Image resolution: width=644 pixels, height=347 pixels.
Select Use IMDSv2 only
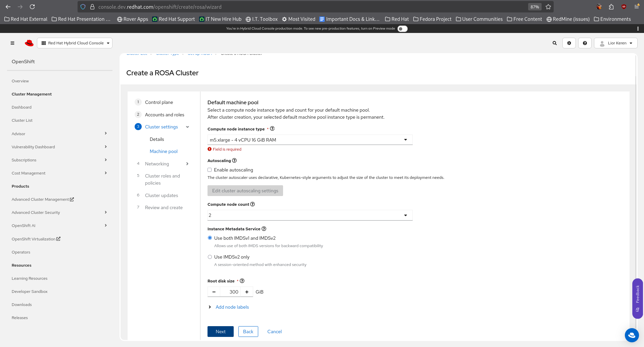coord(210,257)
